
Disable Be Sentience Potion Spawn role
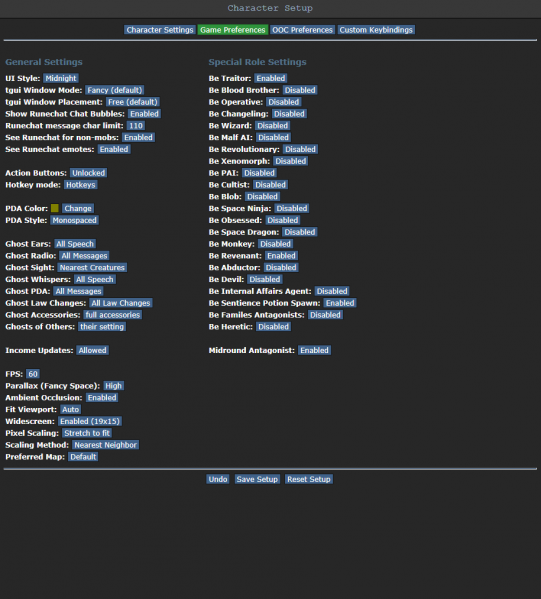[340, 303]
